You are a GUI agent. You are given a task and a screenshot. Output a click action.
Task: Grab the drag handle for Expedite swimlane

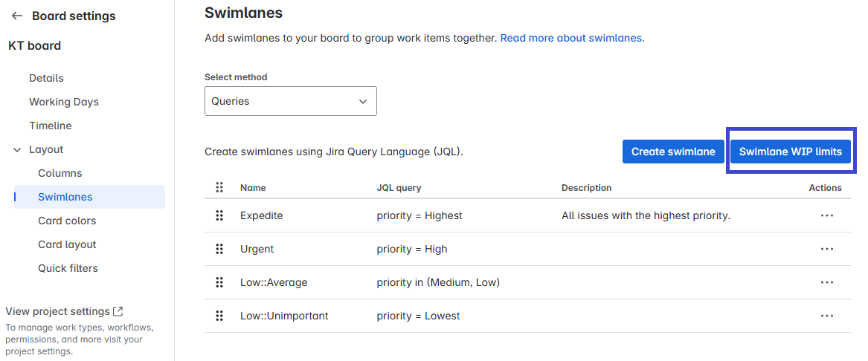pyautogui.click(x=219, y=215)
